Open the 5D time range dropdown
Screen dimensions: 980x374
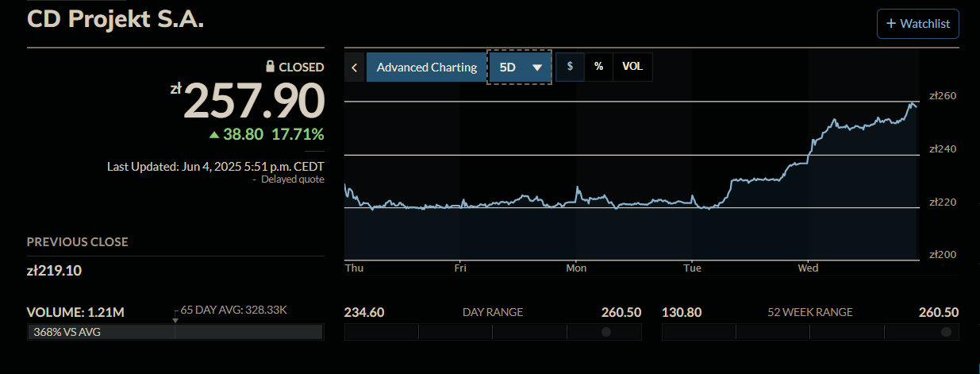click(x=519, y=67)
